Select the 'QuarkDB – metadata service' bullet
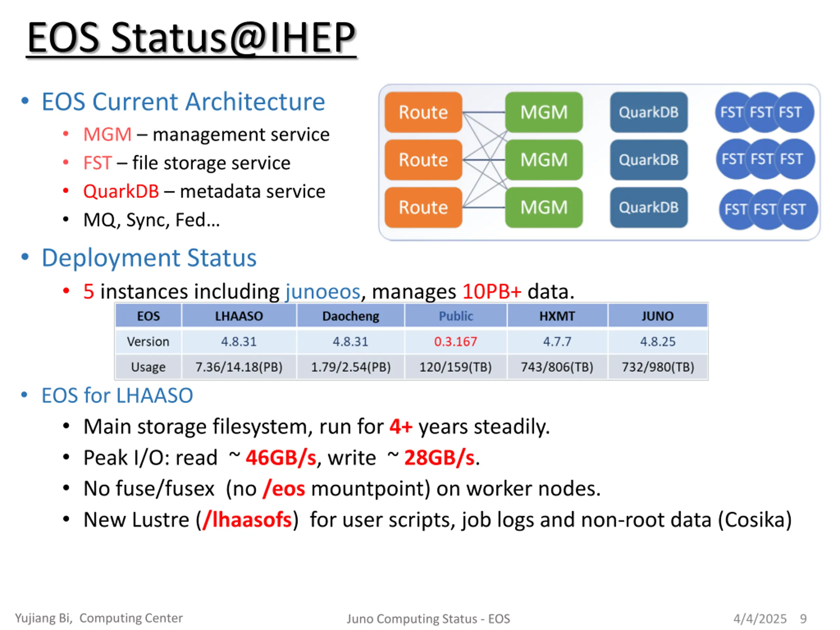 [x=204, y=191]
